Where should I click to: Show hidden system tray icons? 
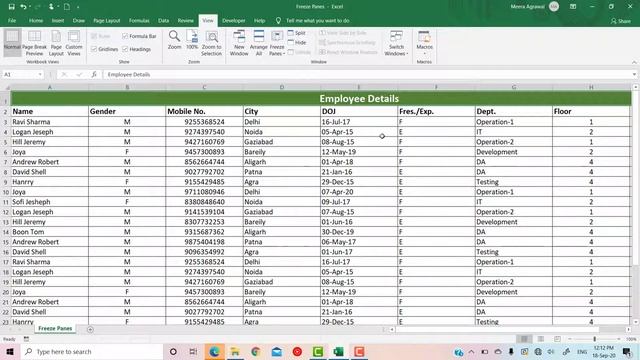point(471,351)
